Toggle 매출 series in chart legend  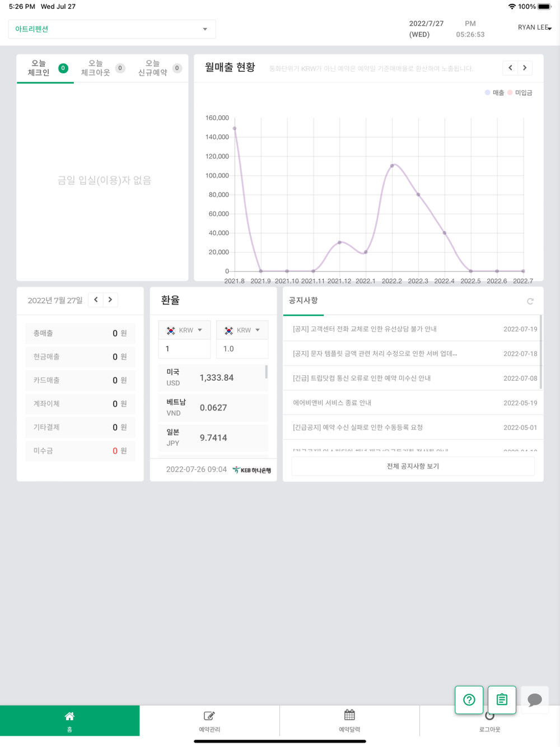494,93
